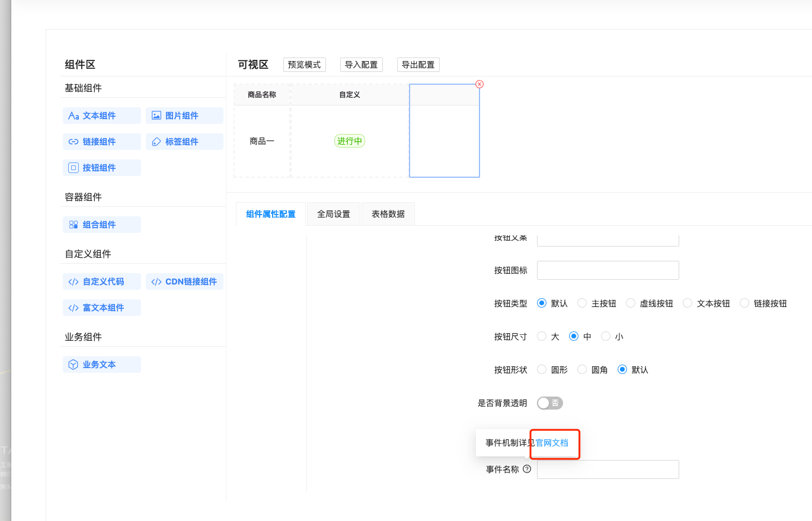Focus the 按钮图标 input field
The width and height of the screenshot is (812, 521).
click(608, 270)
